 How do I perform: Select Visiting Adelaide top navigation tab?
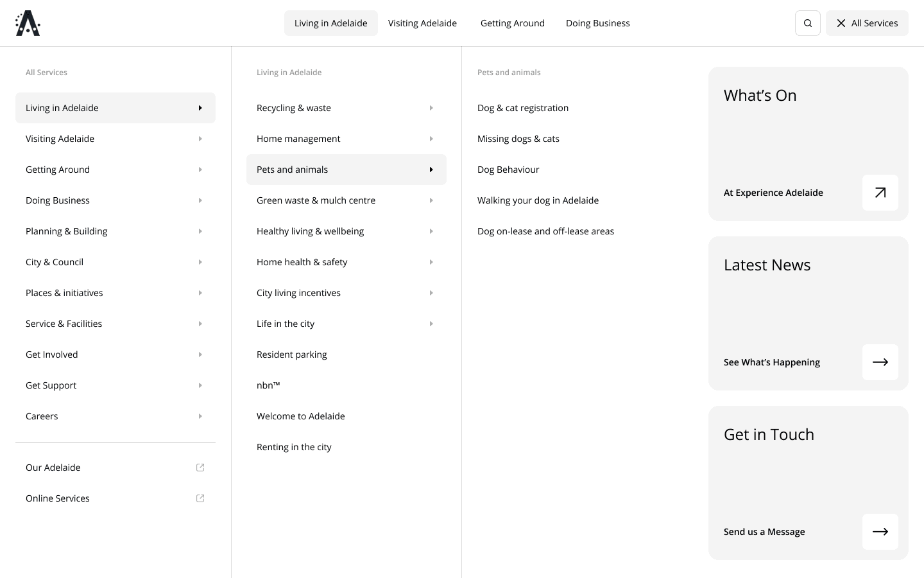422,23
